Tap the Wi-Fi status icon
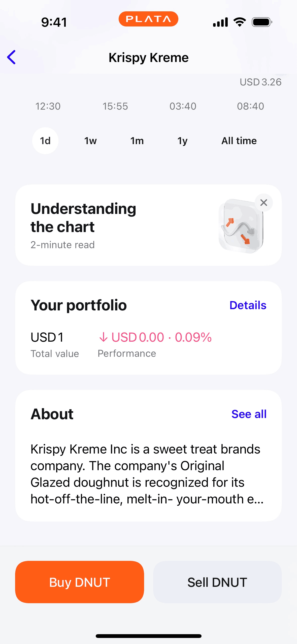Viewport: 297px width, 644px height. tap(240, 22)
